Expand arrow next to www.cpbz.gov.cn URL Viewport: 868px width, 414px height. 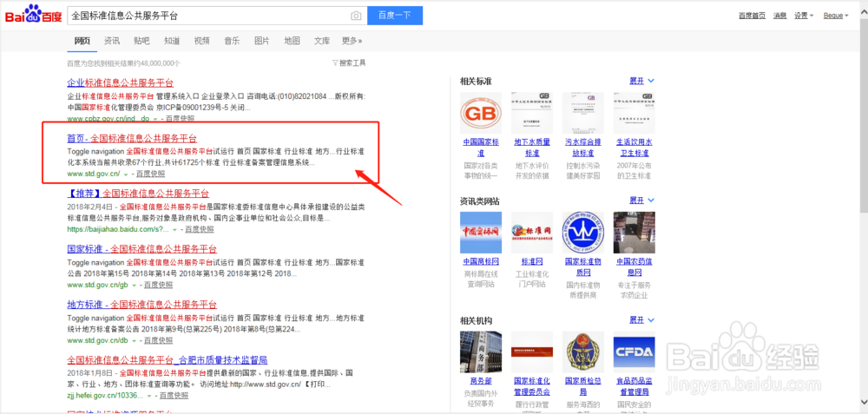155,119
